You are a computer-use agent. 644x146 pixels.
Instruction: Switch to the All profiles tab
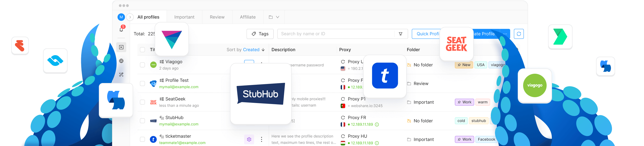tap(148, 17)
